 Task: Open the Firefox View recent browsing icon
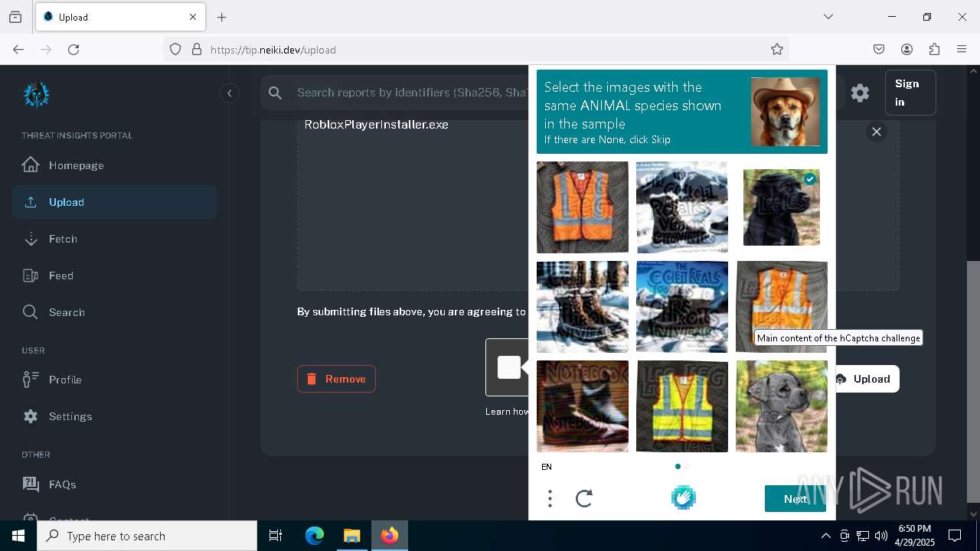coord(15,17)
